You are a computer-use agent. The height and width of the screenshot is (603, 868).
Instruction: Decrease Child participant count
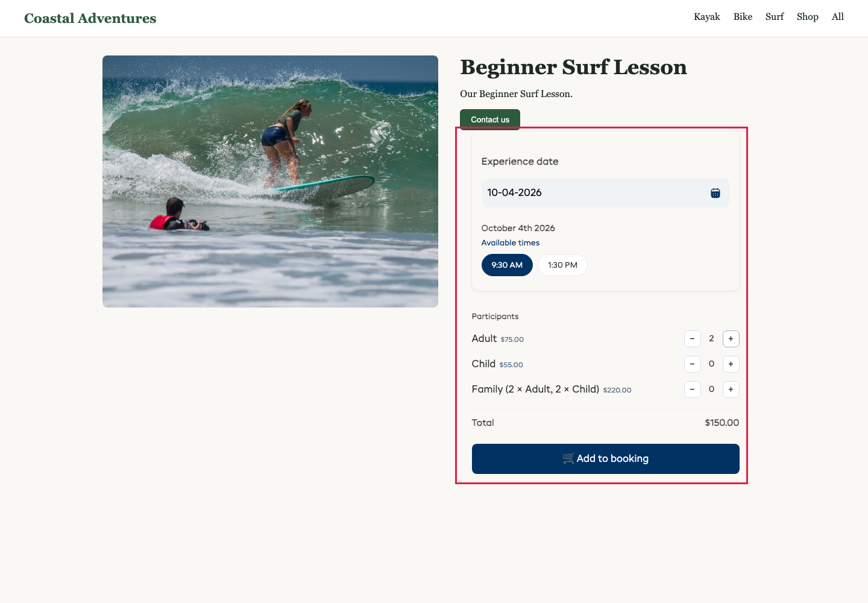pos(693,364)
